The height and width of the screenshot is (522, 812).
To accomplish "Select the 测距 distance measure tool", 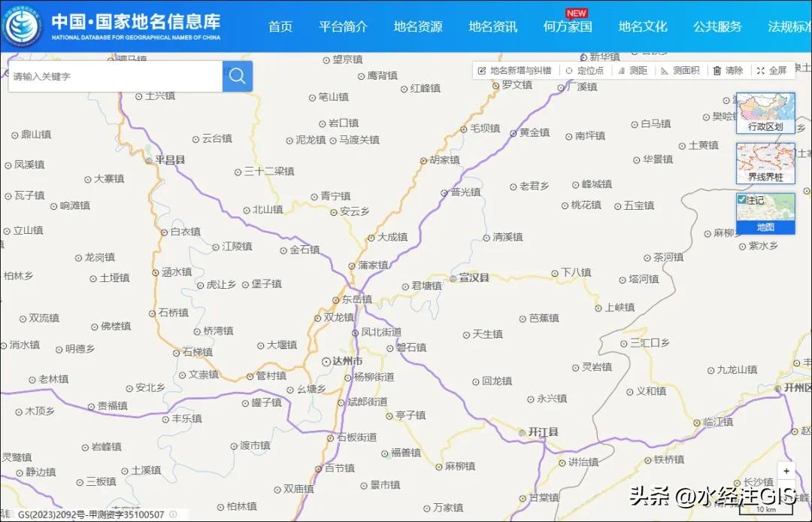I will point(632,71).
